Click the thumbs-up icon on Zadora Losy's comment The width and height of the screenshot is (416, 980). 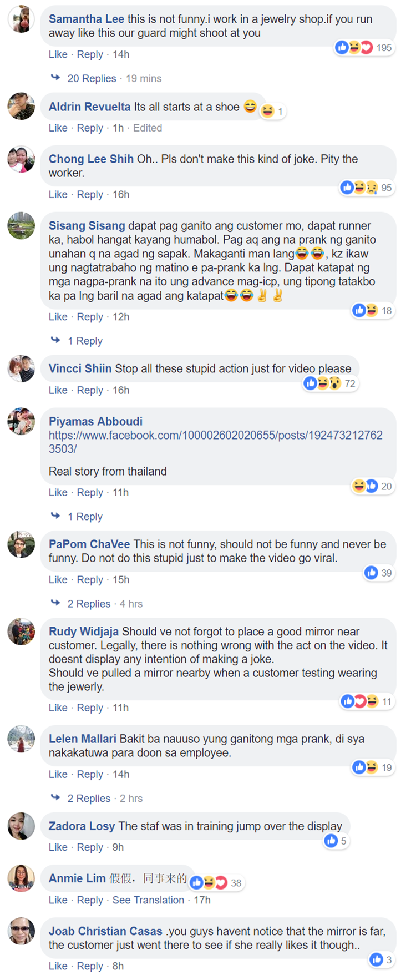pos(331,841)
